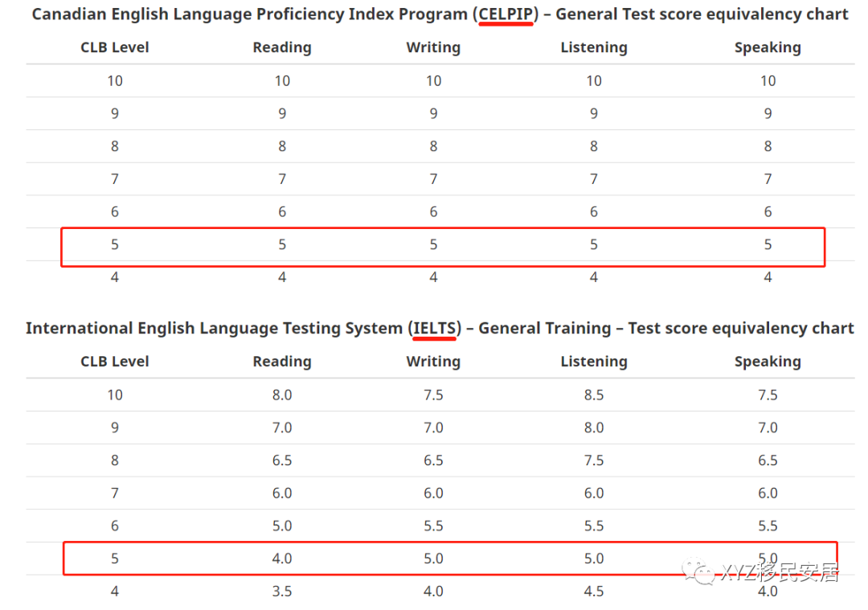
Task: Click IELTS Speaking 7.0 for CLB 9
Action: (768, 428)
